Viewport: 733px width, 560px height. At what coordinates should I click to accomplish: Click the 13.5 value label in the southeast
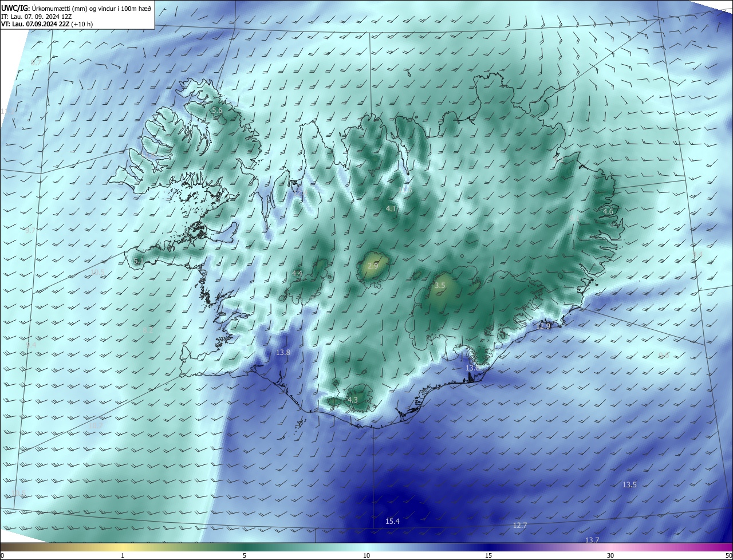click(629, 484)
